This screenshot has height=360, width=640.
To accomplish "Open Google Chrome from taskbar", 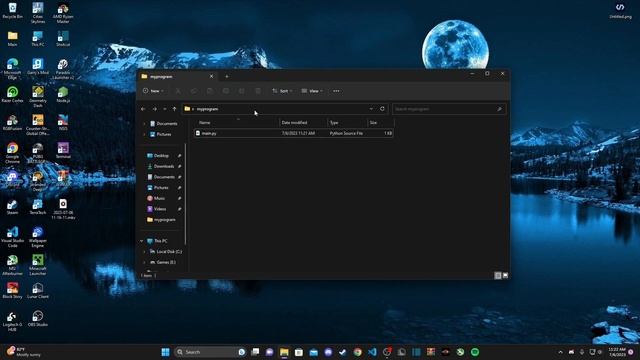I will click(358, 352).
